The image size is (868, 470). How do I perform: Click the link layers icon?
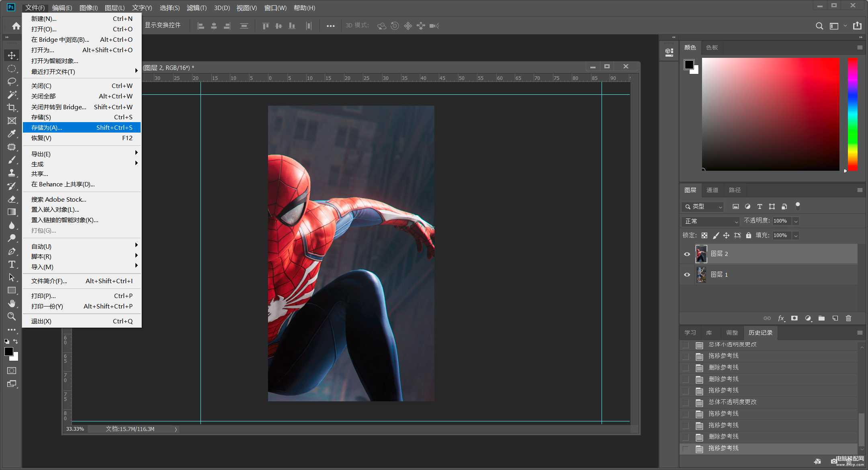coord(767,318)
